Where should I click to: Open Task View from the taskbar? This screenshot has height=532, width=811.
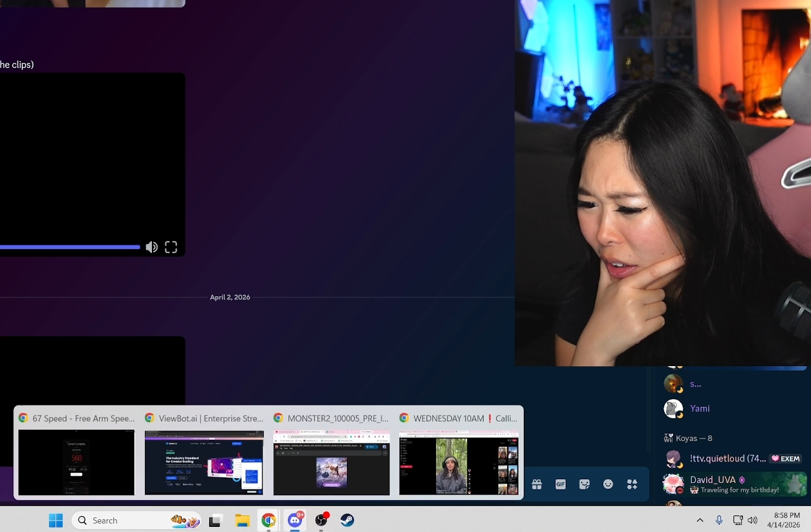pyautogui.click(x=215, y=521)
